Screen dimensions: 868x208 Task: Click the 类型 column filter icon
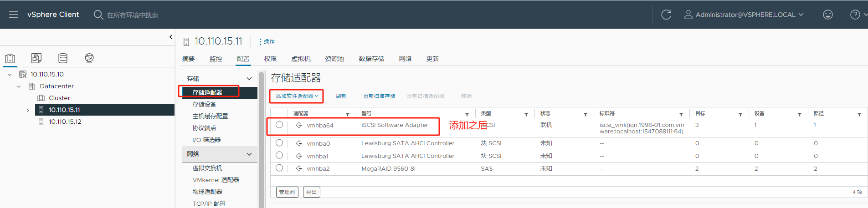click(x=526, y=114)
